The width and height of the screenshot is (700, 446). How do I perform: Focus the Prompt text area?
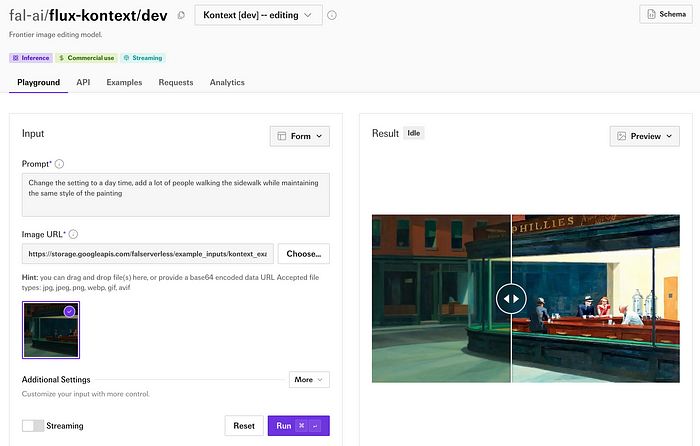176,195
